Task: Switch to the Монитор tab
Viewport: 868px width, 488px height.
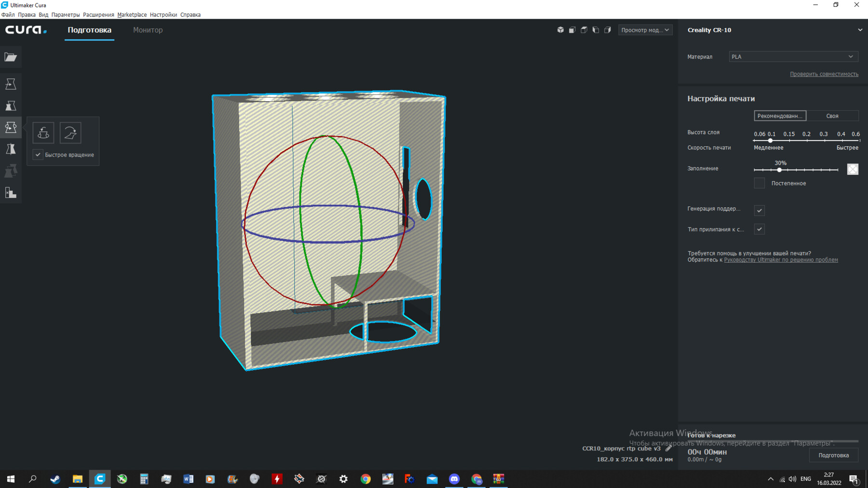Action: tap(148, 29)
